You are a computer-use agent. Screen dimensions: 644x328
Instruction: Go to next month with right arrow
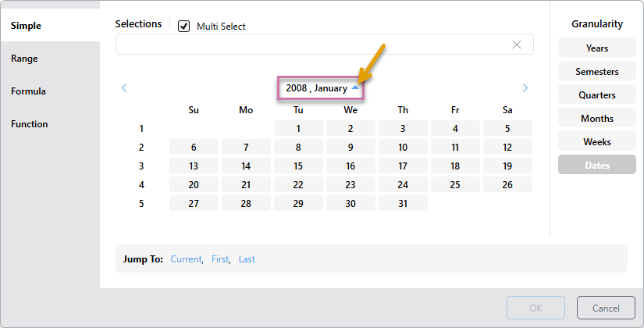click(525, 88)
